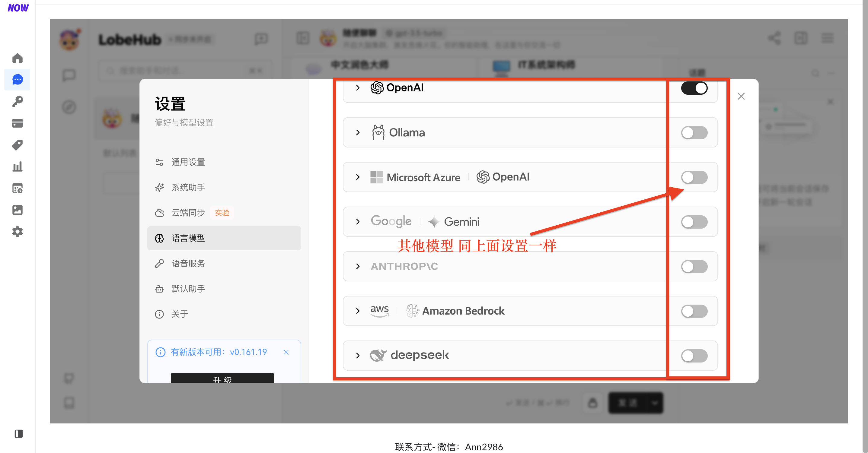Viewport: 868px width, 453px height.
Task: Click the send button in background chat
Action: coord(628,403)
